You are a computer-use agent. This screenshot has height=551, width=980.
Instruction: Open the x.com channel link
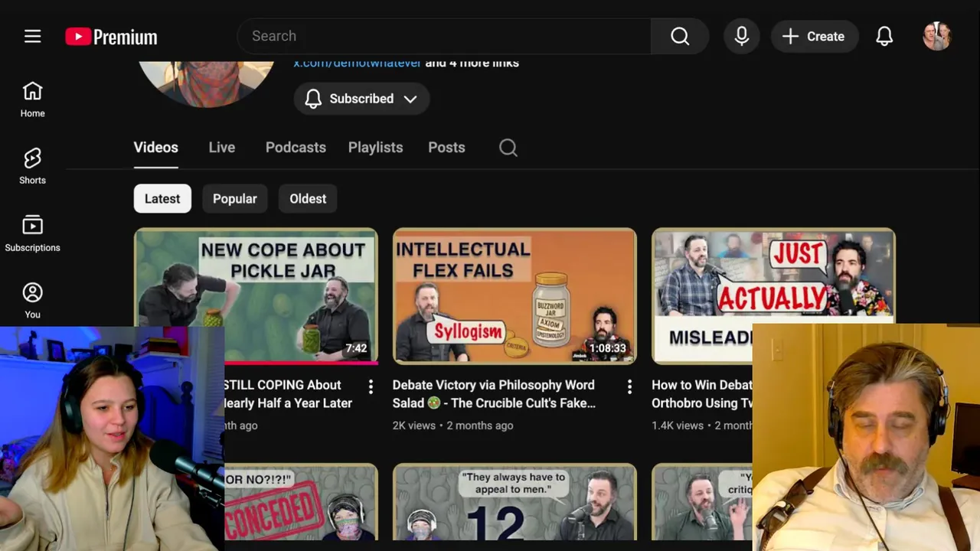pyautogui.click(x=357, y=63)
